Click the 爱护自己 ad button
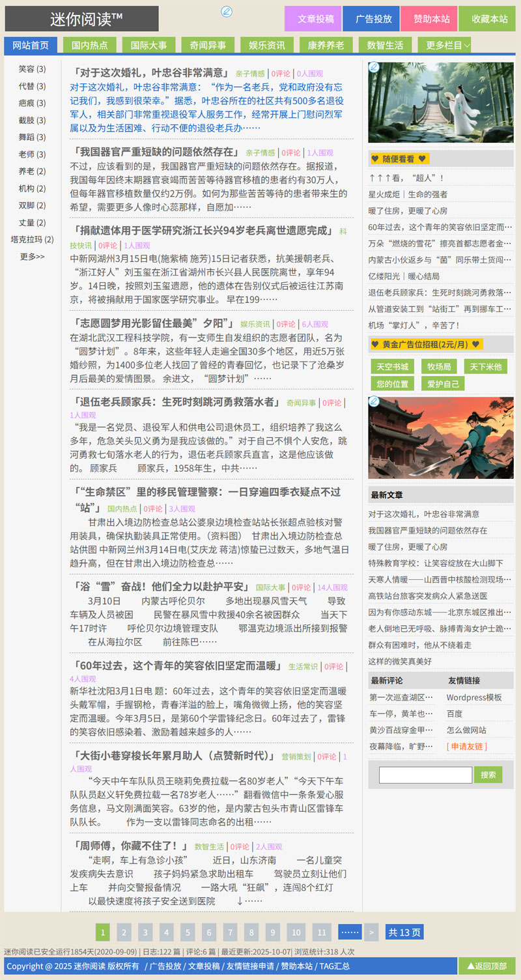The width and height of the screenshot is (521, 980). pos(443,383)
